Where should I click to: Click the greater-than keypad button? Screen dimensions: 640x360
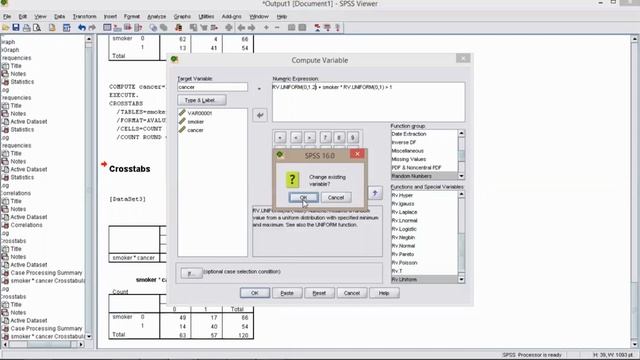tap(310, 138)
